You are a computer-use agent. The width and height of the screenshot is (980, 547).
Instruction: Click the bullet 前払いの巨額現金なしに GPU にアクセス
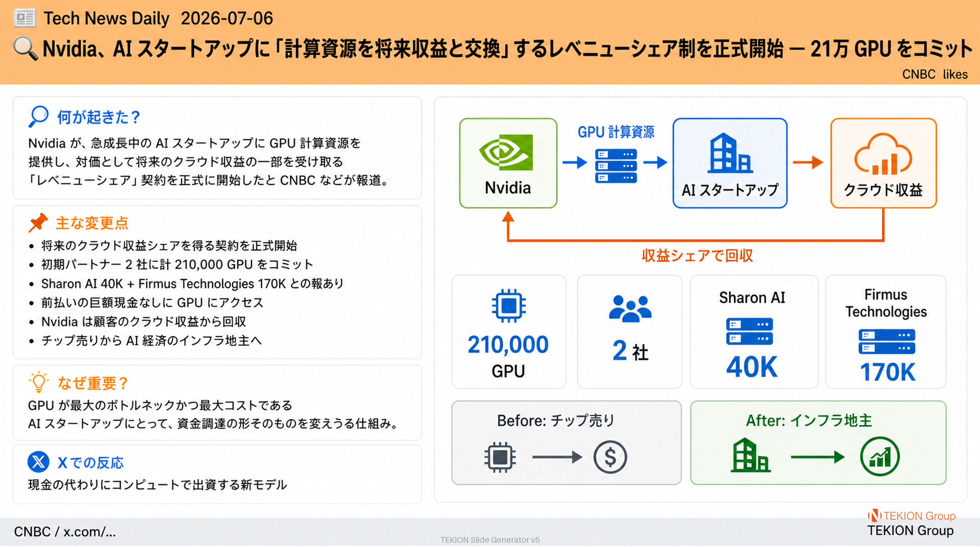click(152, 302)
